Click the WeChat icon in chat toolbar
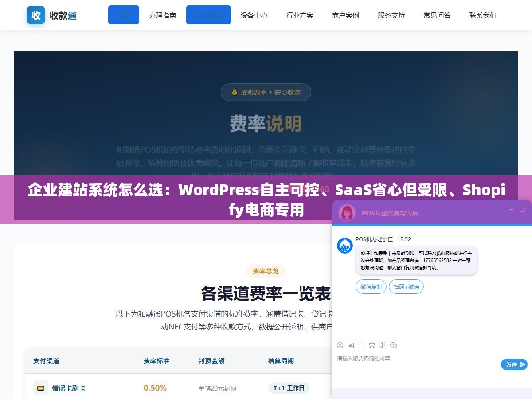 click(x=393, y=345)
